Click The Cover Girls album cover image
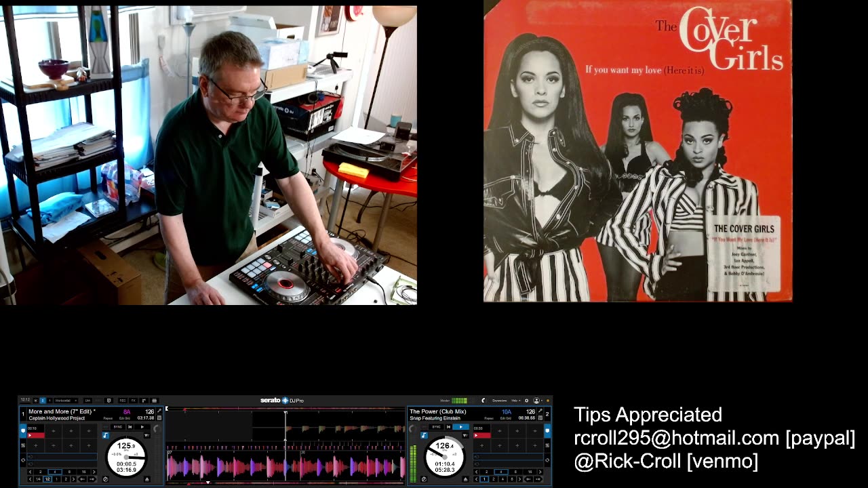The image size is (868, 488). (637, 150)
